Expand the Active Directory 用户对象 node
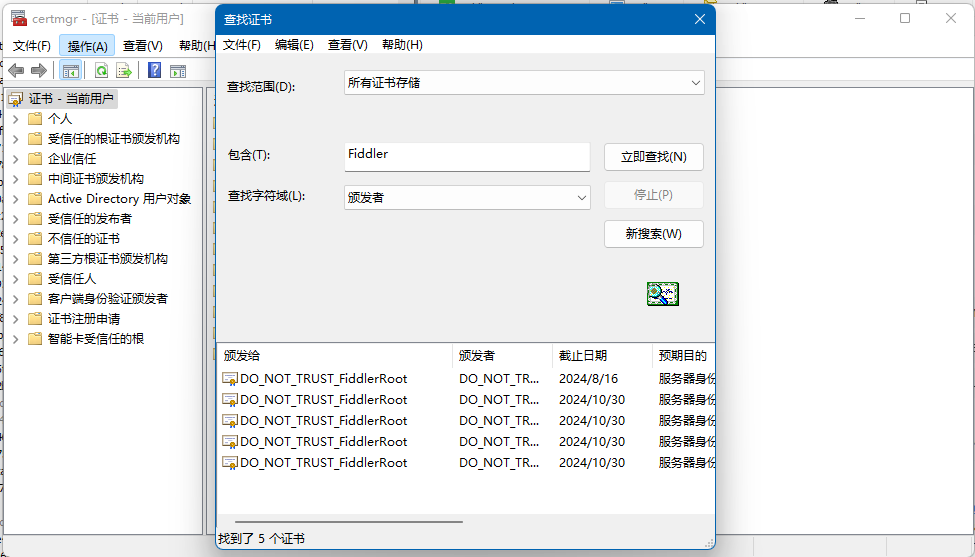 (16, 199)
